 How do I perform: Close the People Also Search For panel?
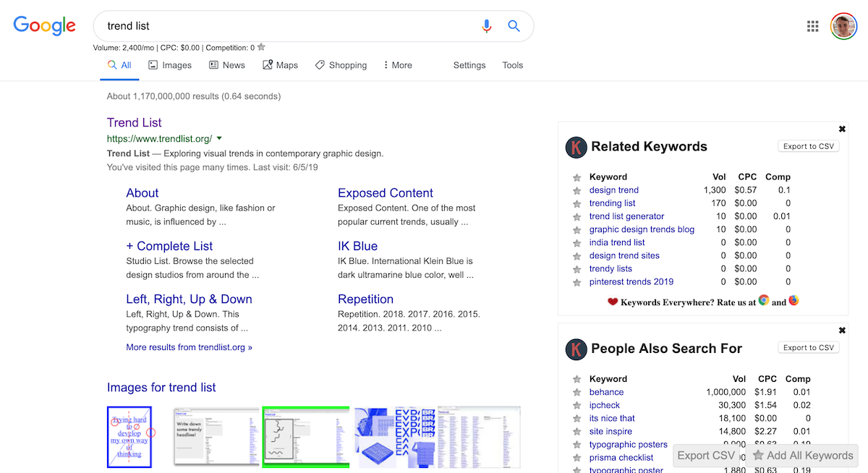[x=842, y=331]
